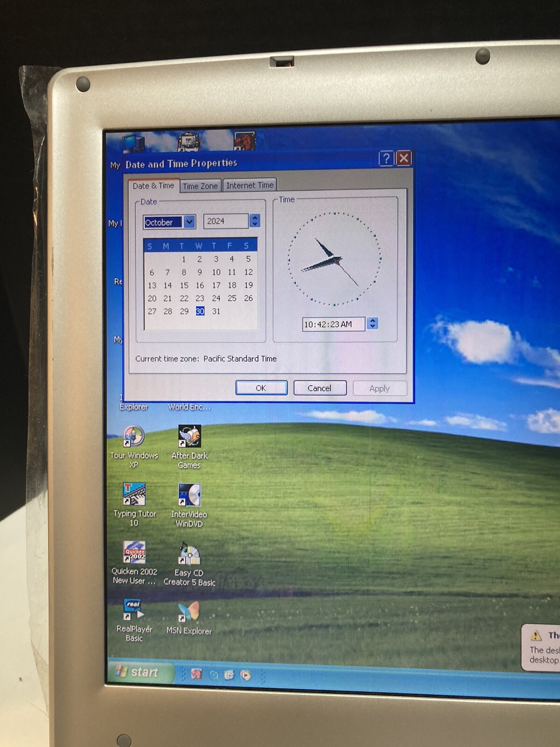Viewport: 560px width, 747px height.
Task: Confirm changes with the OK button
Action: click(x=261, y=388)
